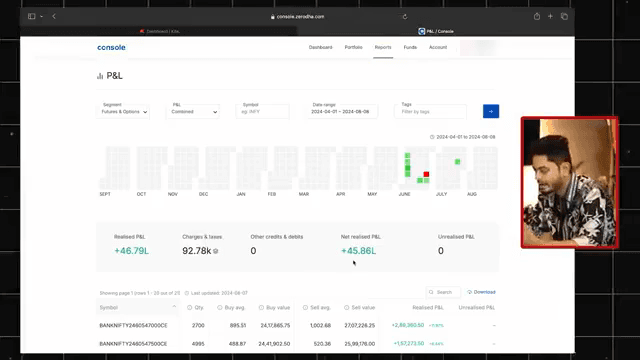Click the info icon beside Sell value
This screenshot has width=640, height=360.
347,307
